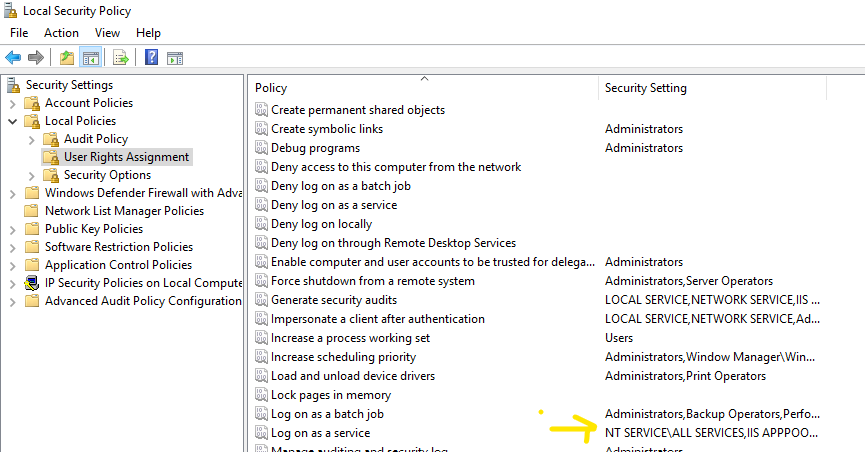Expand Public Key Policies node

(13, 230)
